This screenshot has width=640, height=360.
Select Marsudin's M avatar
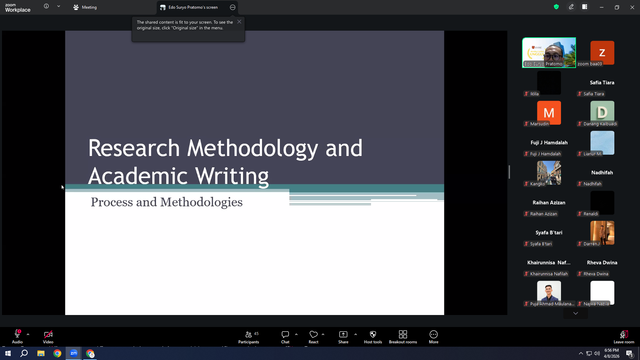click(549, 113)
